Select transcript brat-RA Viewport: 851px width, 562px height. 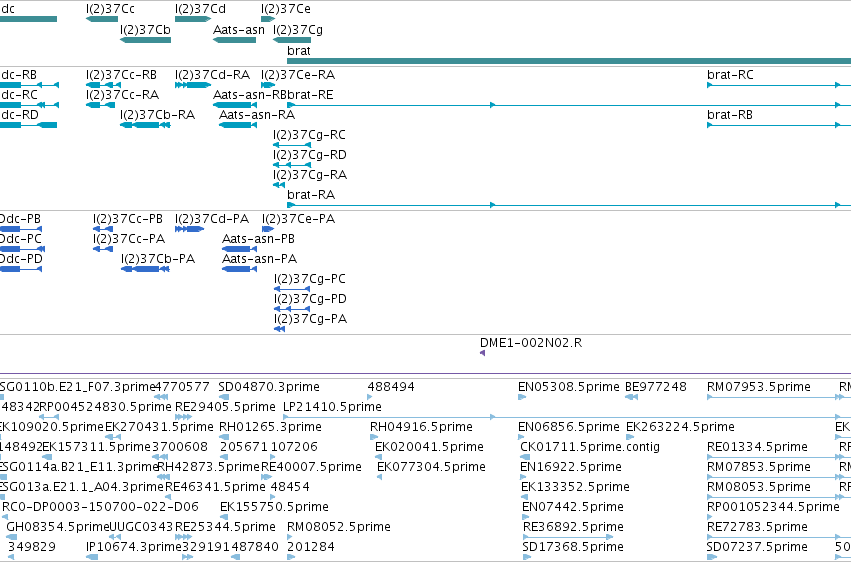[569, 205]
